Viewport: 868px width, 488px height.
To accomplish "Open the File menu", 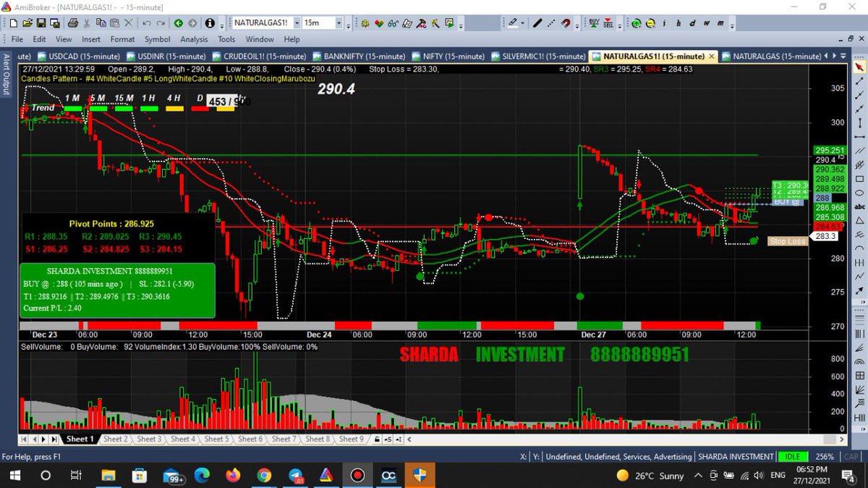I will click(x=17, y=39).
